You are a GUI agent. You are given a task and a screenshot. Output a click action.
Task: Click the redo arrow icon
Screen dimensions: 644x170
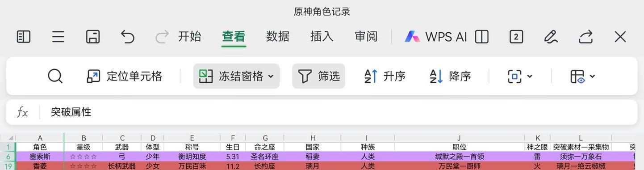point(162,37)
